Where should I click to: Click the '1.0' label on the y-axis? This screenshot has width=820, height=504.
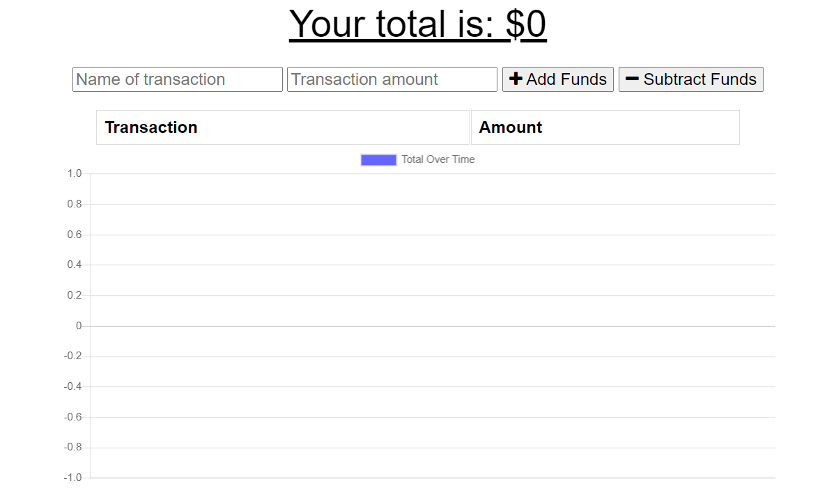(75, 173)
